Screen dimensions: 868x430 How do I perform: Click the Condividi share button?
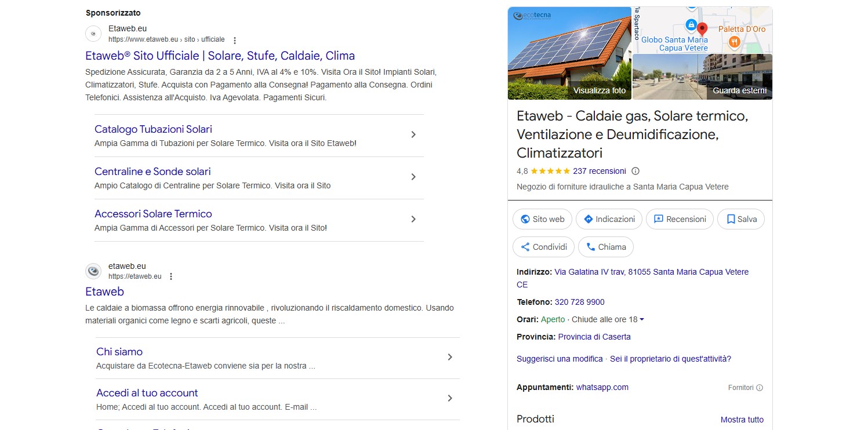(x=543, y=247)
